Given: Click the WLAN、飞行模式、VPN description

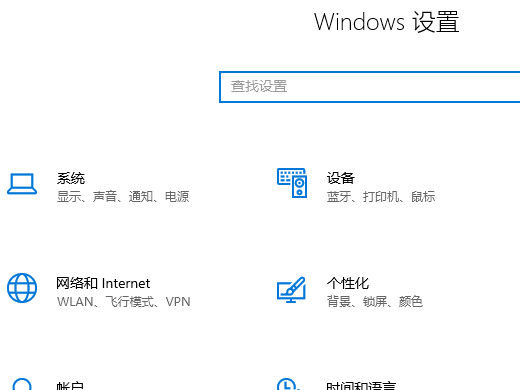Looking at the screenshot, I should pos(124,302).
